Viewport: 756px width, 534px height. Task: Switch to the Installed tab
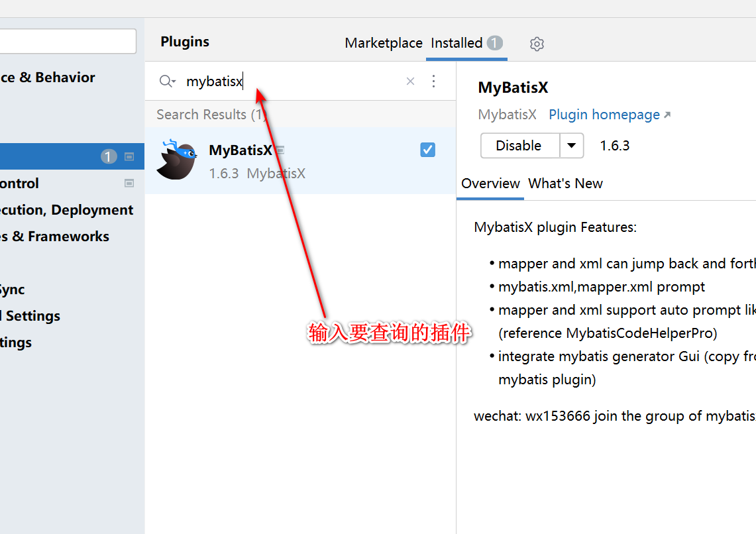457,43
